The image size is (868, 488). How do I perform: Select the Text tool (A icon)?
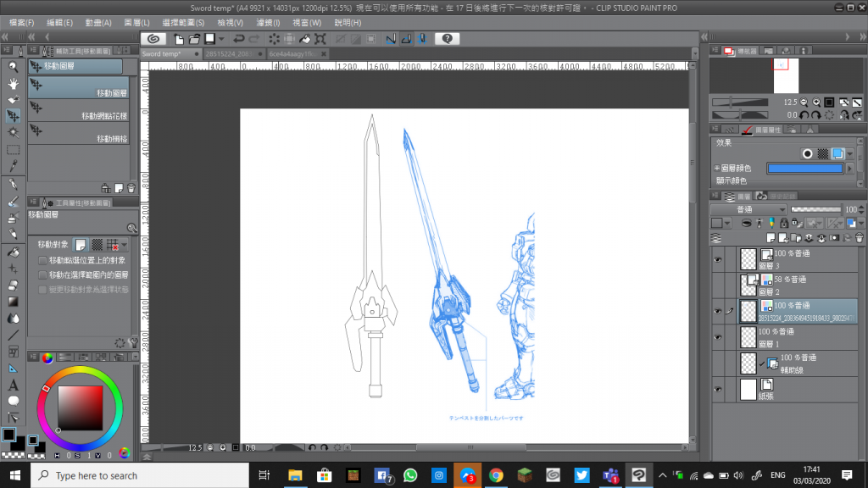pos(14,385)
